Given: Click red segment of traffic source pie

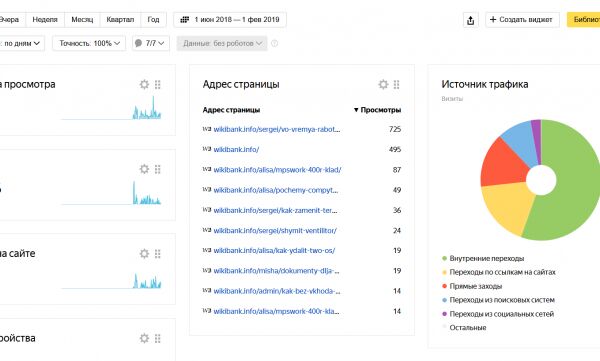Looking at the screenshot, I should pos(503,165).
